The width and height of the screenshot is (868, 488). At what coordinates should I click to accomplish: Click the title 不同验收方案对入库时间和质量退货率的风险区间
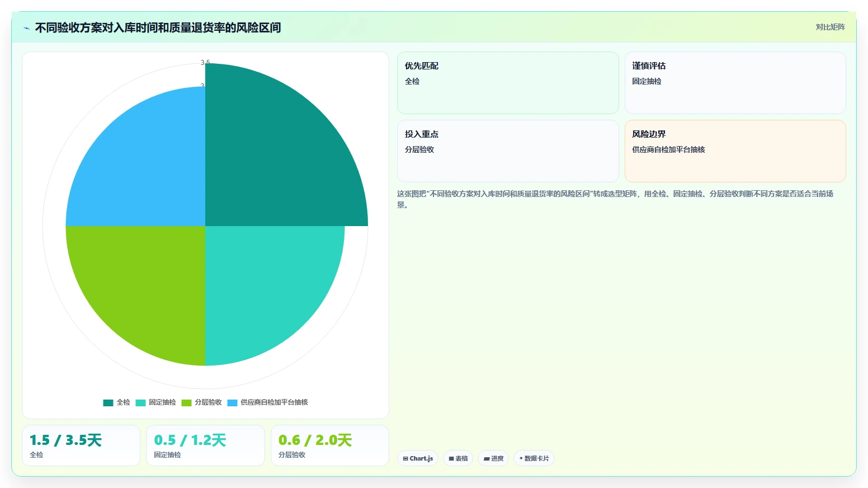(158, 27)
